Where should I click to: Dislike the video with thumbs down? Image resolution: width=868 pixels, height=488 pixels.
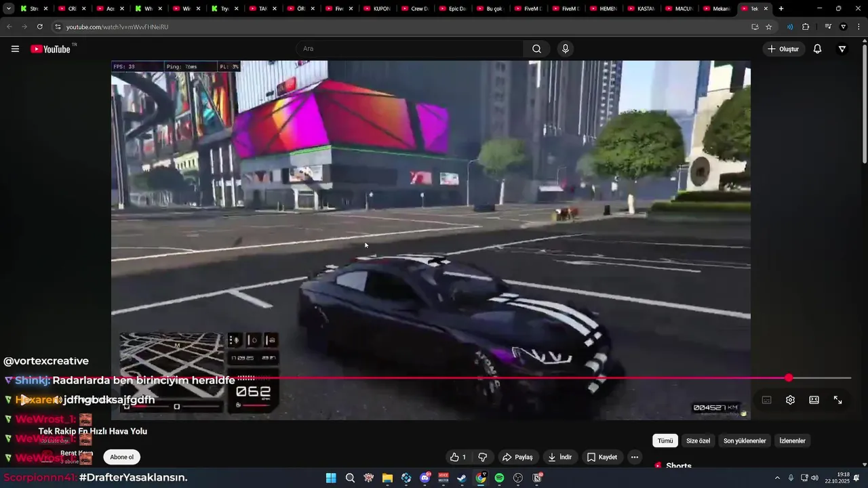coord(483,457)
